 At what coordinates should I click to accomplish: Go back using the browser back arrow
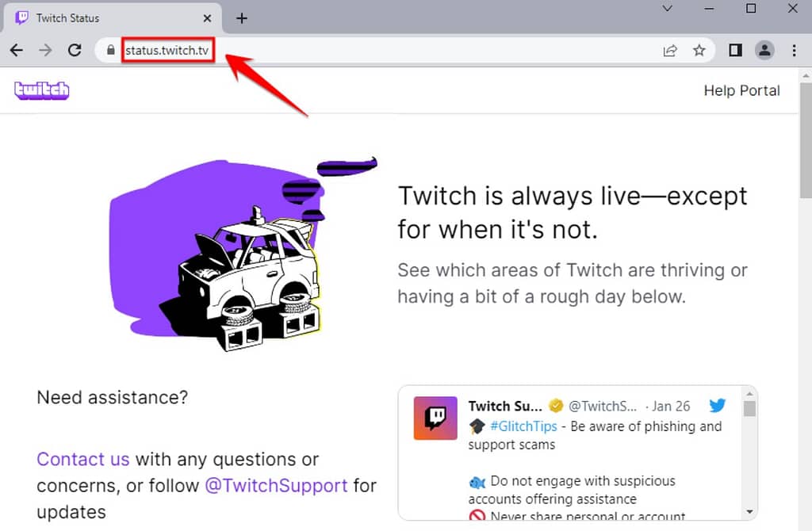[x=17, y=50]
